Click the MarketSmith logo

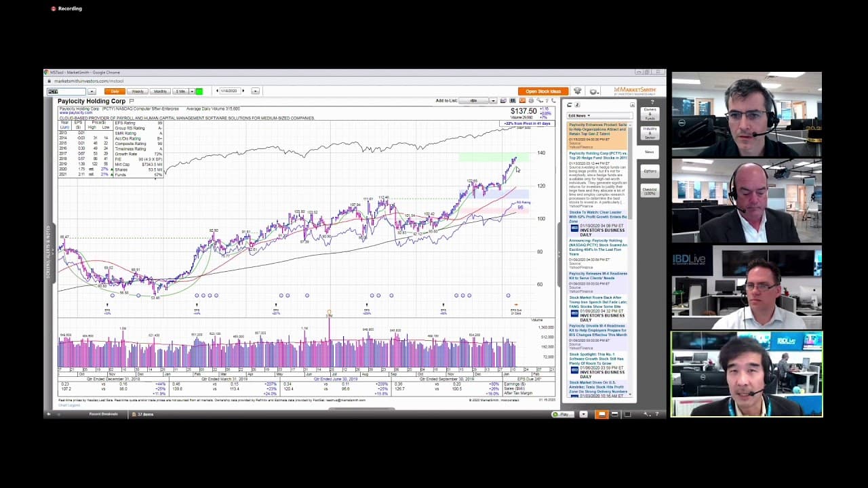[x=635, y=91]
